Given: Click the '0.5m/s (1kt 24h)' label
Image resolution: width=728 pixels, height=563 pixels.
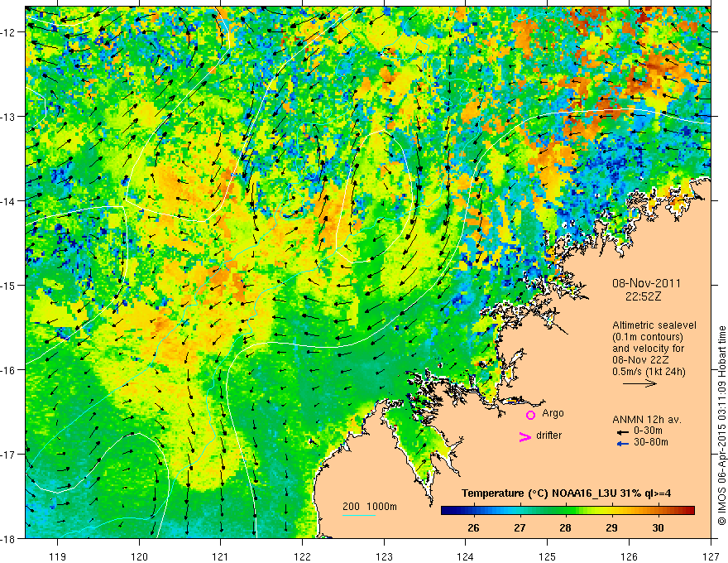Looking at the screenshot, I should pyautogui.click(x=649, y=372).
